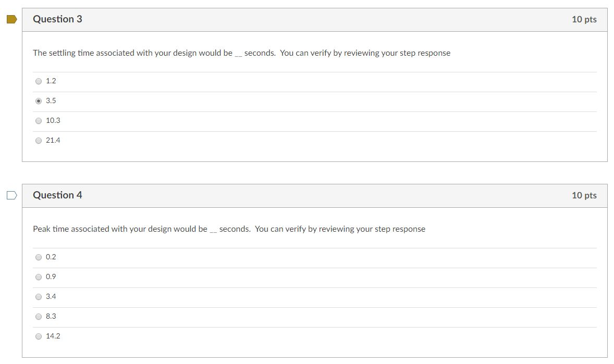
Task: Click the Question 3 header bar
Action: [313, 19]
